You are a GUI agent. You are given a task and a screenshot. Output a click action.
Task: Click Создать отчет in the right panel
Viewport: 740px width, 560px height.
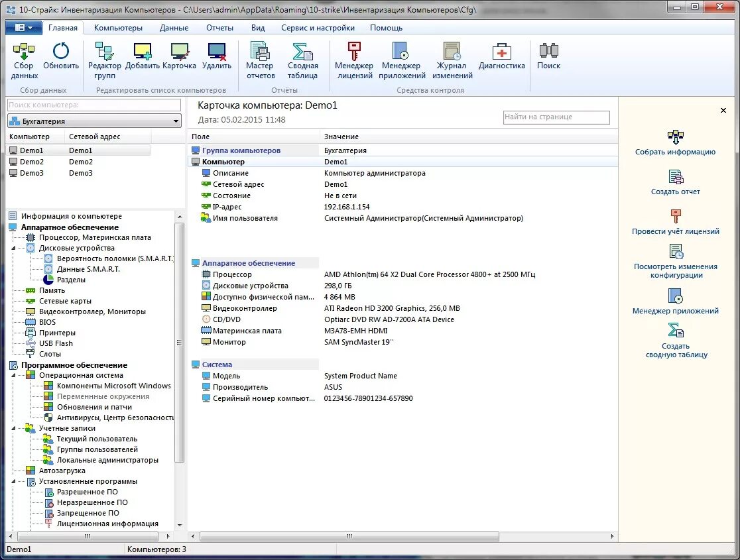pos(675,182)
